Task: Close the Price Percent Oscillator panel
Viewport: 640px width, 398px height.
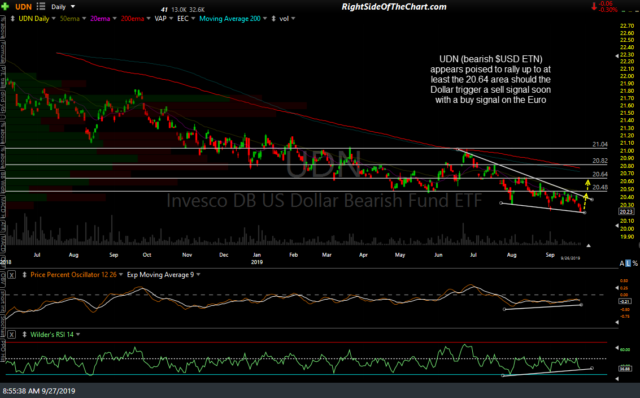Action: coord(12,275)
